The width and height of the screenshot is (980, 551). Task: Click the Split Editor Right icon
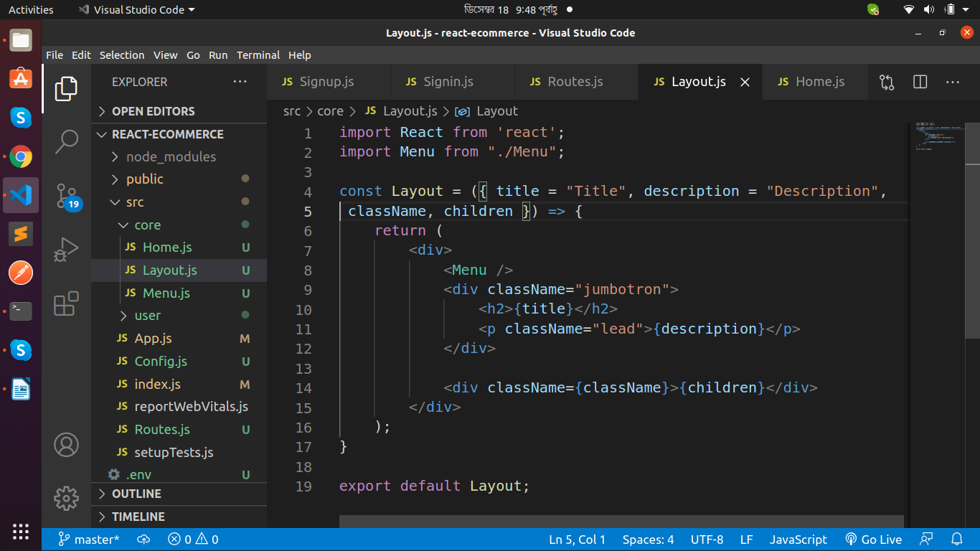click(x=920, y=83)
